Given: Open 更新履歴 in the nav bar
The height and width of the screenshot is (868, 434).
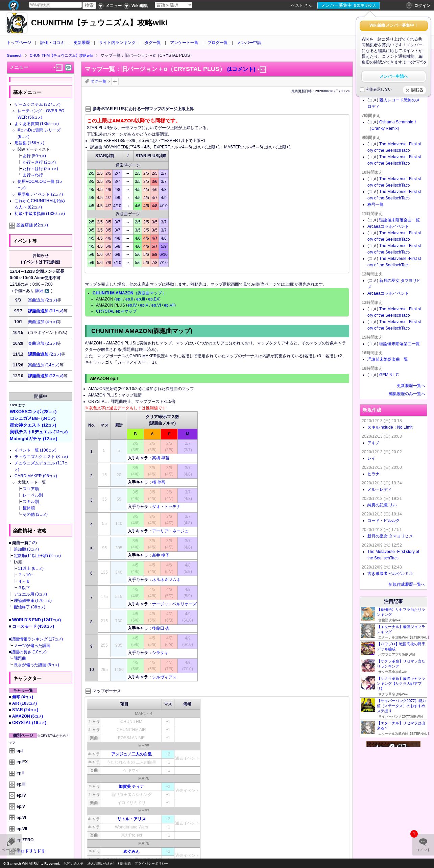Looking at the screenshot, I should (82, 43).
